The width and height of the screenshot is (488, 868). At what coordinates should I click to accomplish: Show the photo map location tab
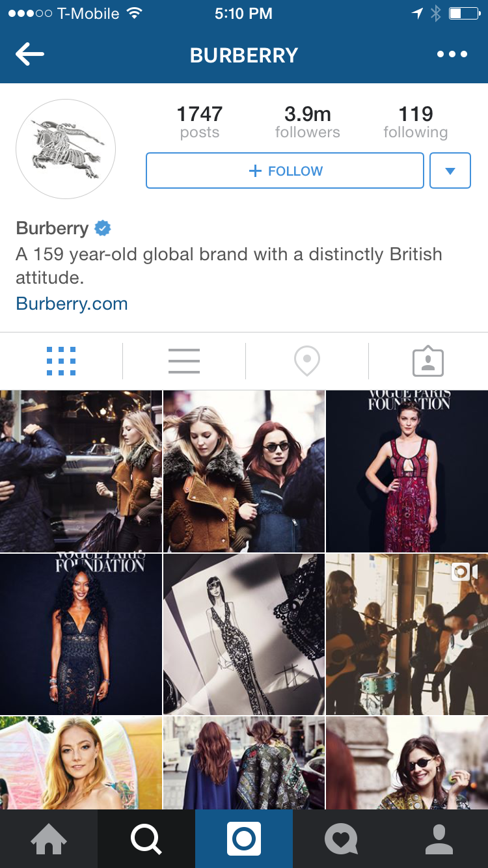pyautogui.click(x=307, y=361)
